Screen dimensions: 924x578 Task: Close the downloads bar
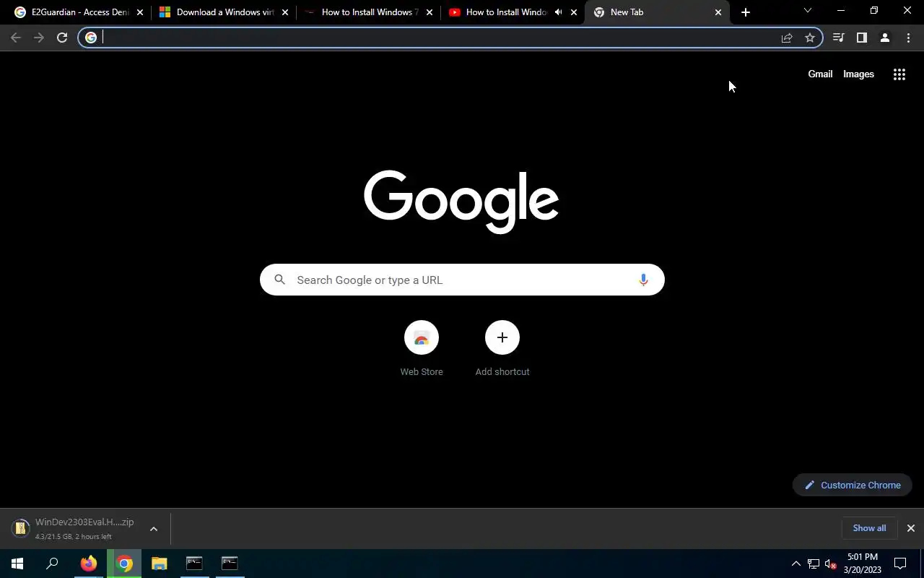point(911,528)
